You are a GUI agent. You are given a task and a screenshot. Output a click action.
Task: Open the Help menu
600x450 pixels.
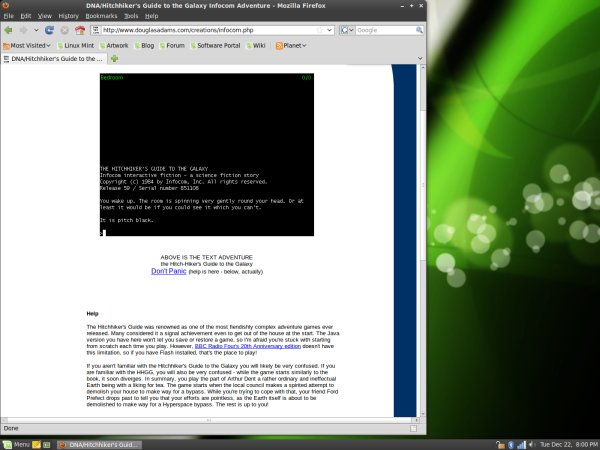pyautogui.click(x=152, y=16)
